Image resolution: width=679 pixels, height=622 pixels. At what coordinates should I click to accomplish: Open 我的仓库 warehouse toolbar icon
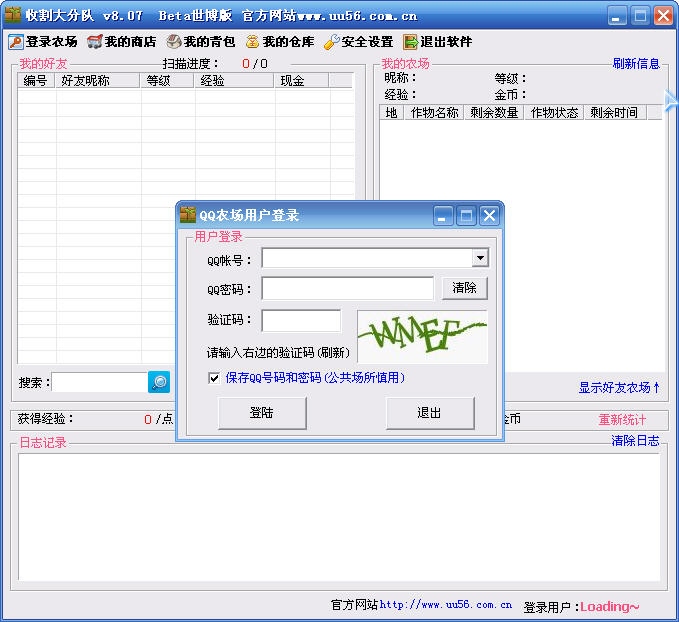click(x=253, y=42)
